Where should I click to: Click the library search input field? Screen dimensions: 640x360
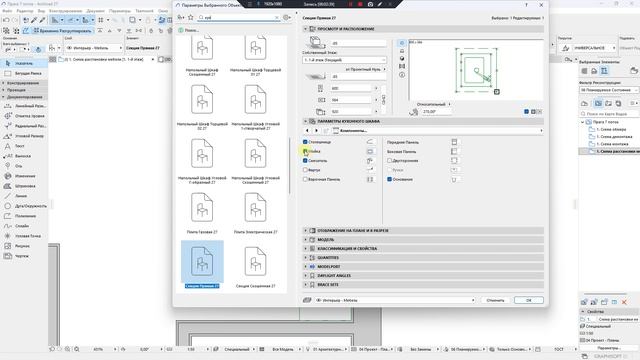pyautogui.click(x=239, y=18)
